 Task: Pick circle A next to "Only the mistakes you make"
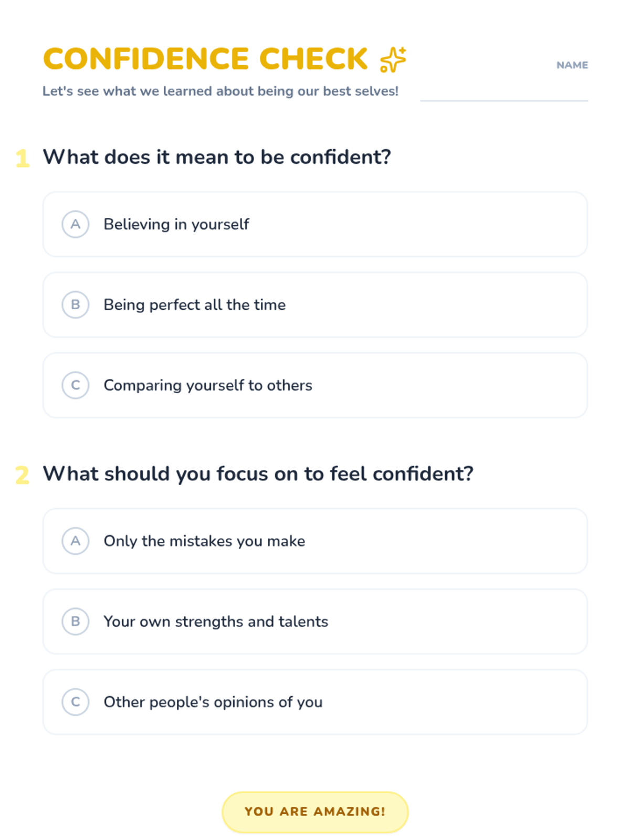pos(76,541)
